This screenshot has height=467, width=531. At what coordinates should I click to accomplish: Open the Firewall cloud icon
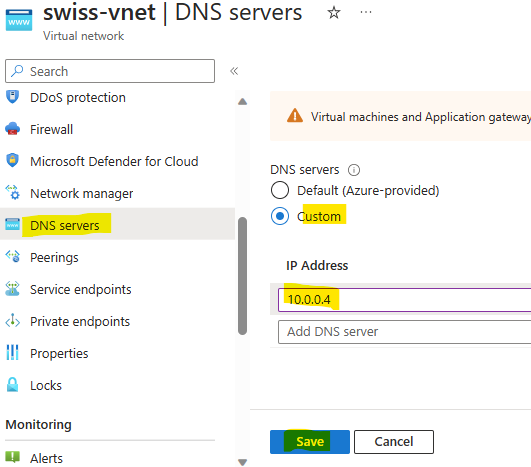point(13,129)
